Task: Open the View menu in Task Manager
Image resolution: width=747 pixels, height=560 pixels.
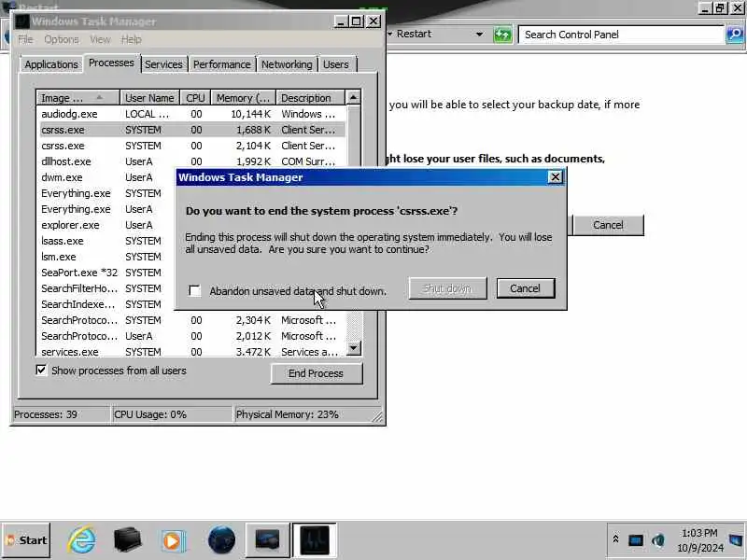Action: (100, 39)
